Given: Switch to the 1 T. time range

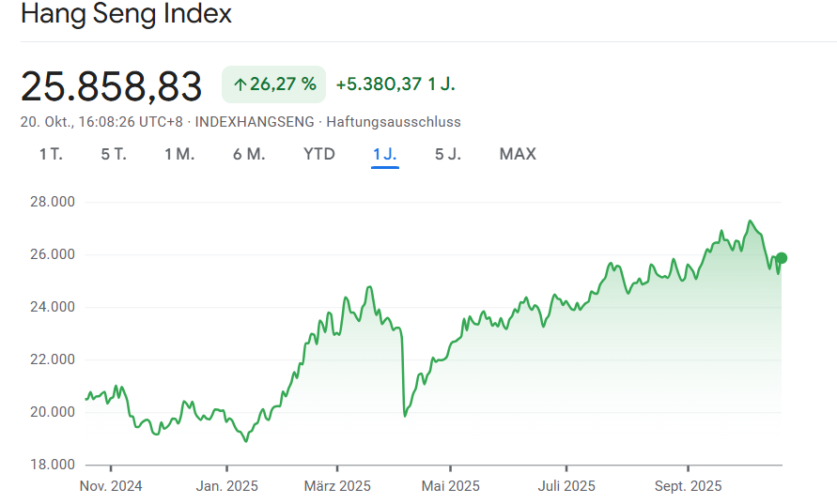Looking at the screenshot, I should click(x=51, y=154).
